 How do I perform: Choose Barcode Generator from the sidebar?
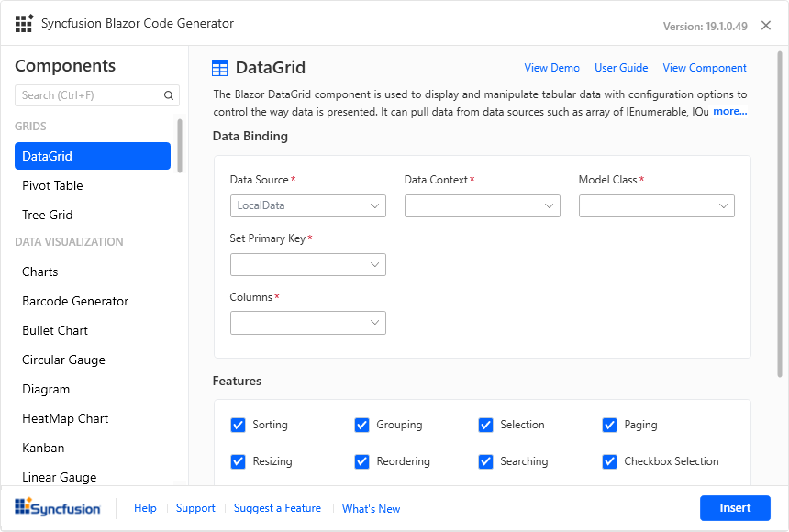click(75, 301)
